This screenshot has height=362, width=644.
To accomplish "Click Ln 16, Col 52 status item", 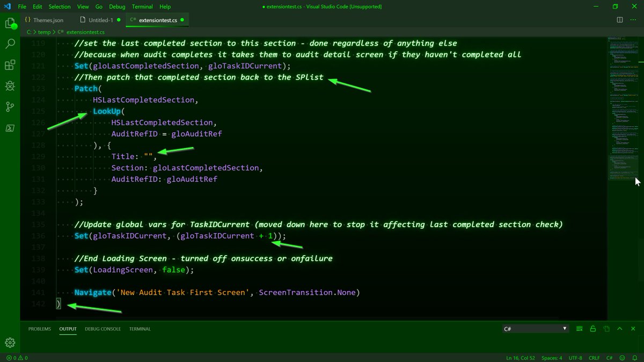I will click(x=520, y=358).
